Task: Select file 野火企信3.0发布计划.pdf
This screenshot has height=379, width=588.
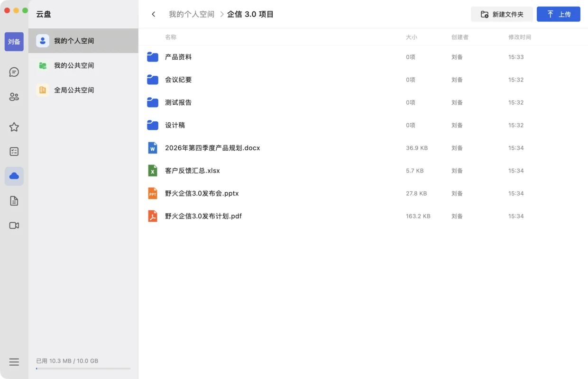Action: pos(203,216)
